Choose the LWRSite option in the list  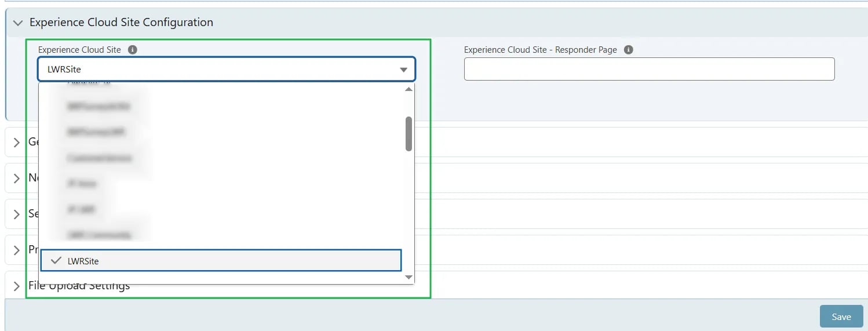tap(221, 261)
